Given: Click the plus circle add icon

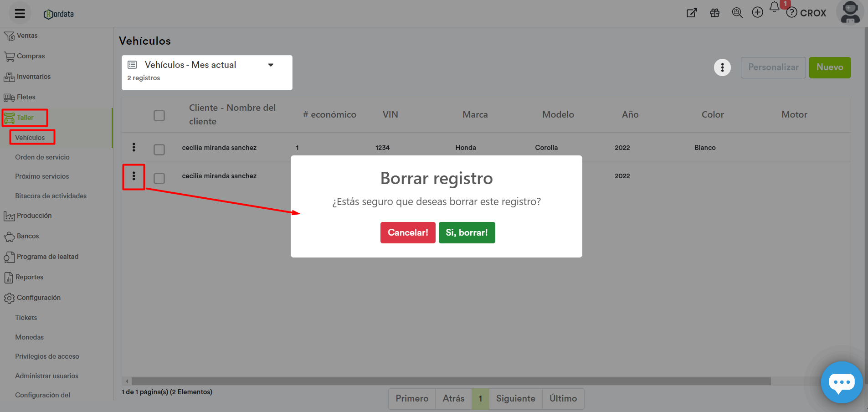Looking at the screenshot, I should pos(757,13).
